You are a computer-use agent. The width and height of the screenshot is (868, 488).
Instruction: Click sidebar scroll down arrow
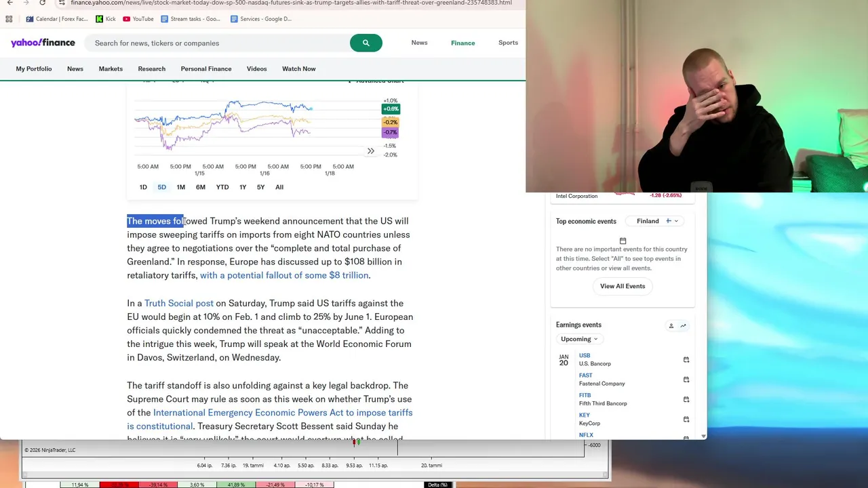pos(703,436)
